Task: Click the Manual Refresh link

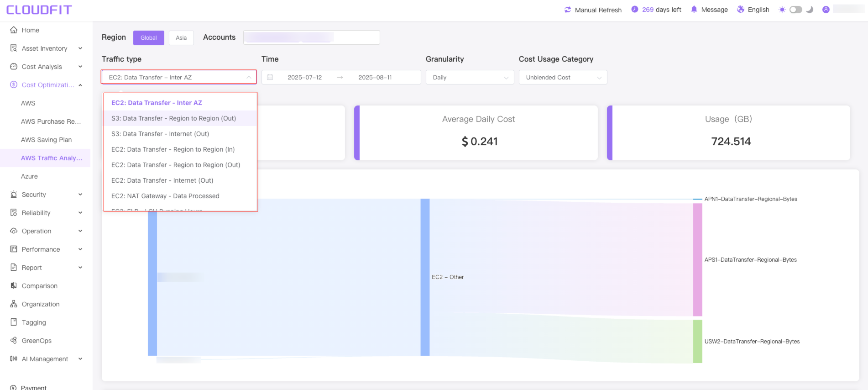Action: pos(598,10)
